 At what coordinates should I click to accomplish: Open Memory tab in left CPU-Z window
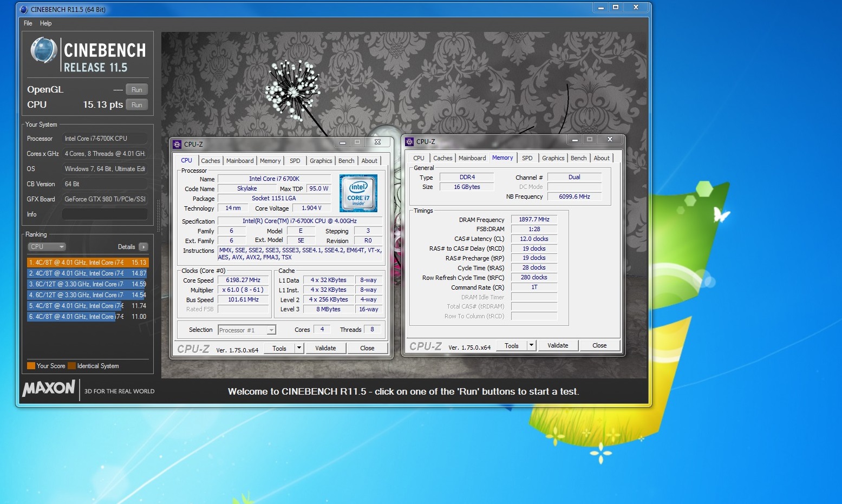[270, 161]
